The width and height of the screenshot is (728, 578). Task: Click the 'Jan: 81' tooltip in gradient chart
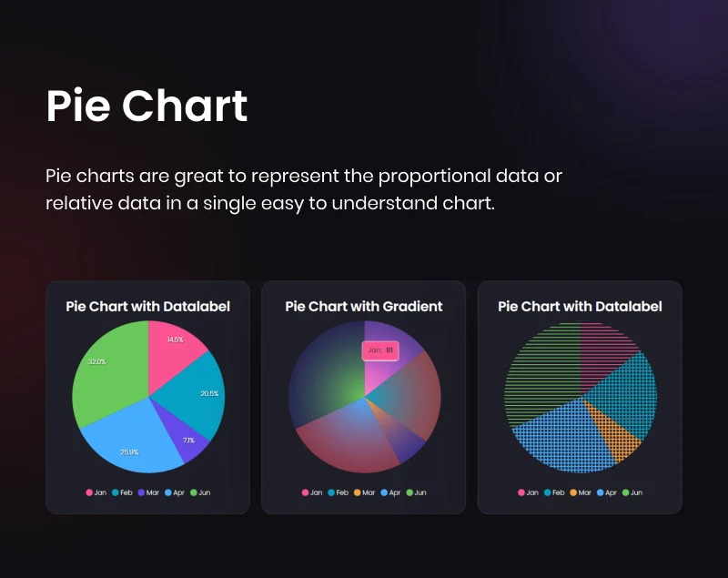(380, 350)
